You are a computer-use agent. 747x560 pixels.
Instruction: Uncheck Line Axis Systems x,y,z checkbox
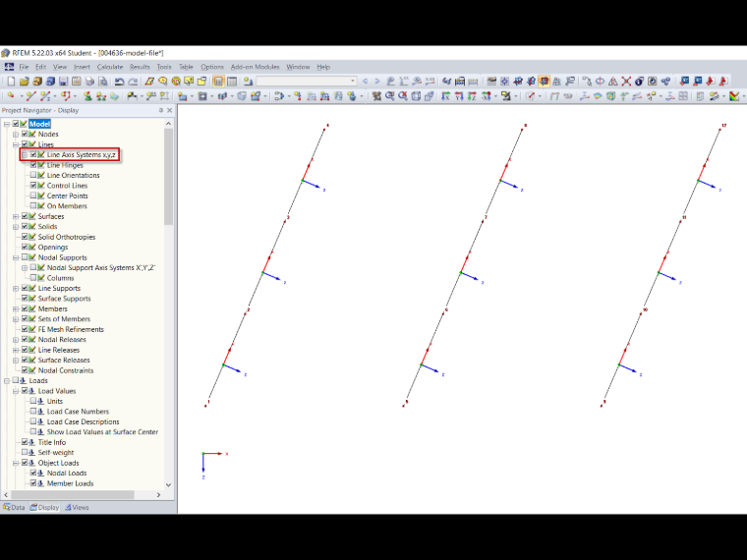click(33, 154)
